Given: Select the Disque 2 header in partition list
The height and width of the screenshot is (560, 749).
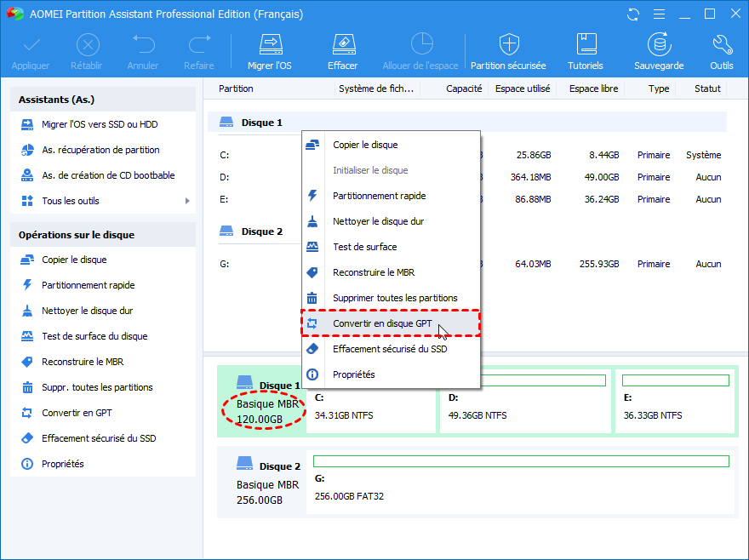Looking at the screenshot, I should 261,231.
